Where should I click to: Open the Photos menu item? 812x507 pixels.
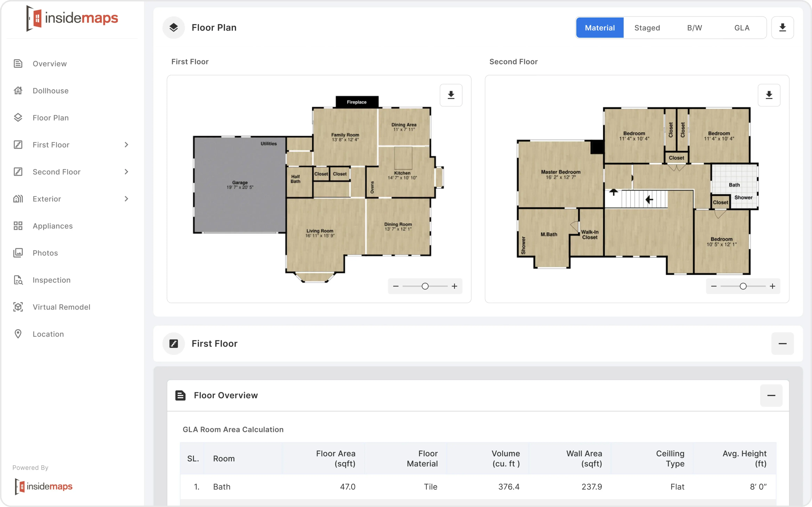[x=45, y=253]
